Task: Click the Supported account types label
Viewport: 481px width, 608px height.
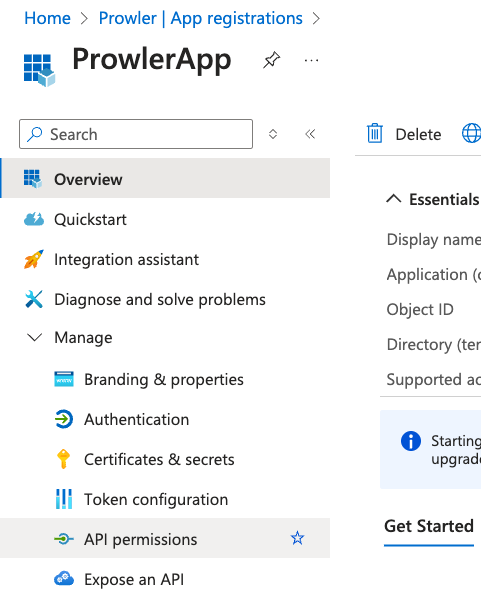Action: pyautogui.click(x=434, y=379)
